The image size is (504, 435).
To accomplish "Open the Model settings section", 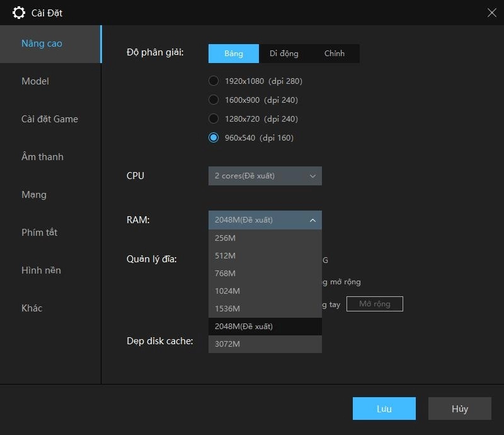I will pos(35,81).
